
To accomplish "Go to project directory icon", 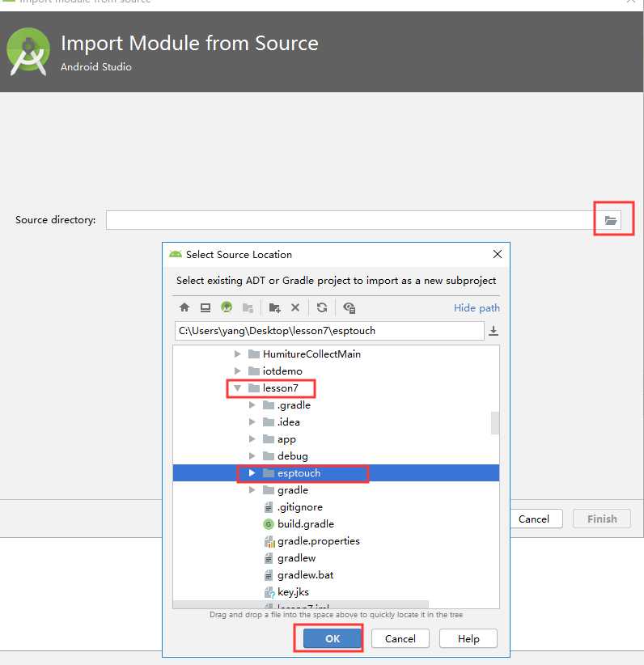I will click(x=227, y=307).
